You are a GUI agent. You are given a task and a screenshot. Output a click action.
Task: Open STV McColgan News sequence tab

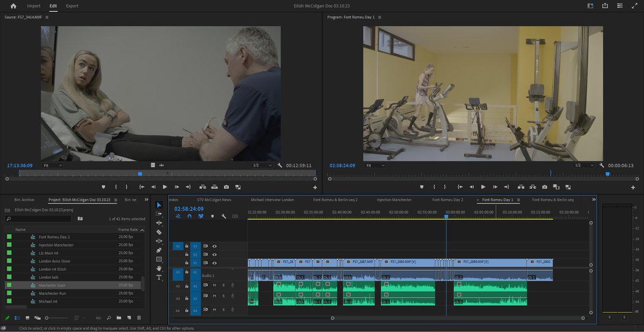click(214, 200)
